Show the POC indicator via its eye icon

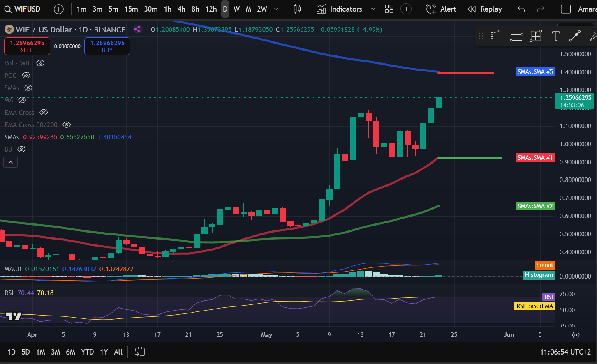[x=26, y=75]
